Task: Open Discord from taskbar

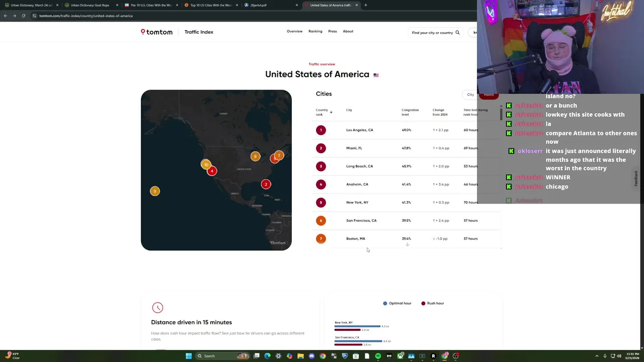Action: [311, 356]
